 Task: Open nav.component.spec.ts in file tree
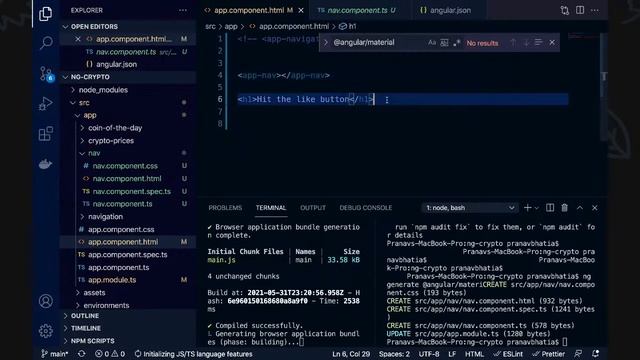pos(131,191)
